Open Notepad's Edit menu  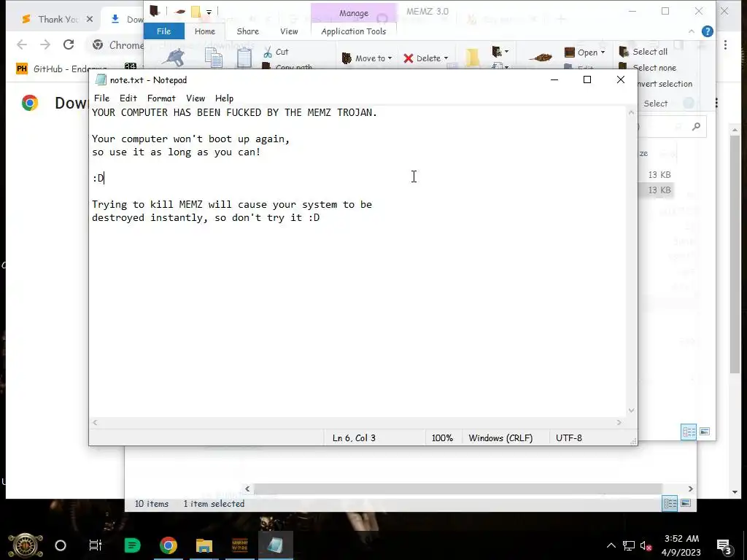pyautogui.click(x=128, y=98)
